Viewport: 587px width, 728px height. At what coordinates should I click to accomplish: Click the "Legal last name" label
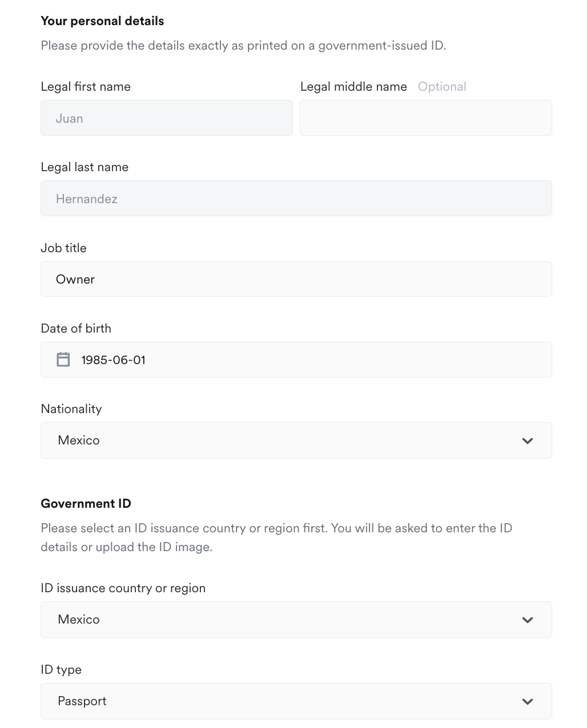pos(85,167)
